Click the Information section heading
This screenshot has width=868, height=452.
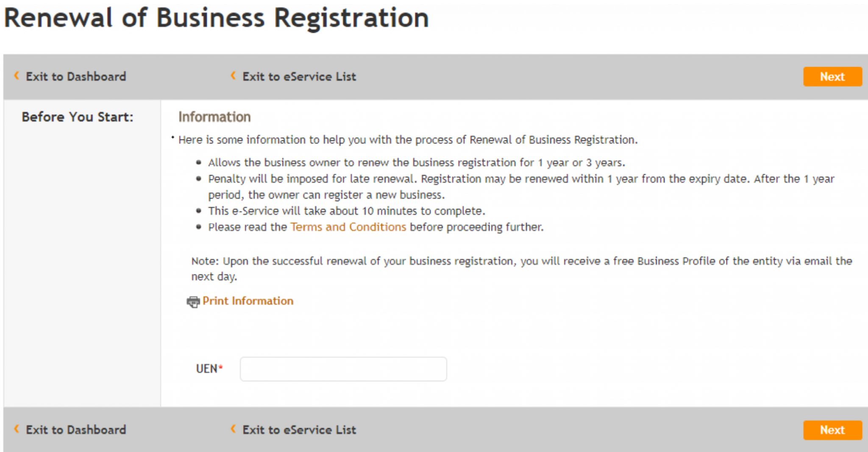(x=214, y=117)
